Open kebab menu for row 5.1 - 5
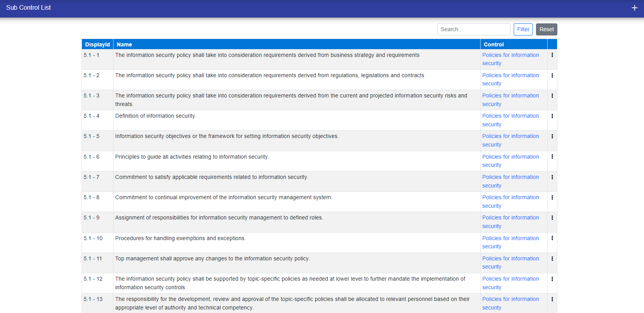Screen dimensions: 644x313 coord(552,136)
